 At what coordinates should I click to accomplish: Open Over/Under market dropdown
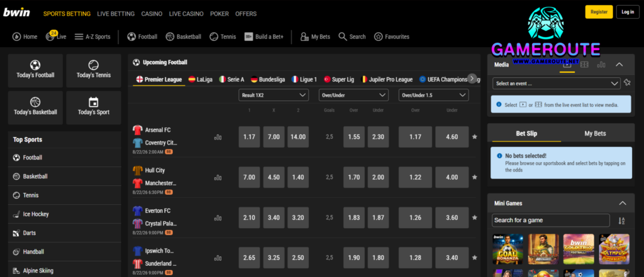pyautogui.click(x=353, y=95)
